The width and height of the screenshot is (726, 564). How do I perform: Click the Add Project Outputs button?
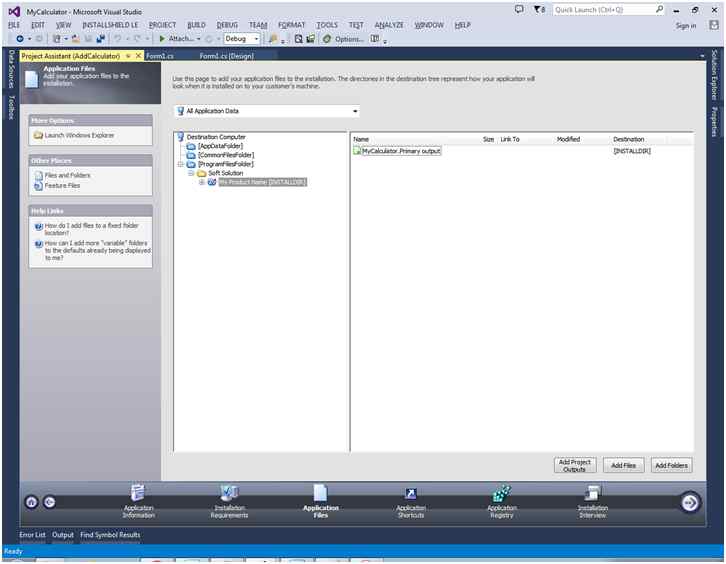point(575,465)
